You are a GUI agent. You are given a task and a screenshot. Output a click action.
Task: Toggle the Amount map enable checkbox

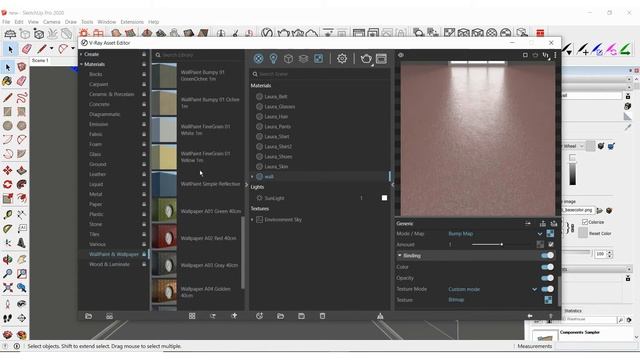click(551, 244)
